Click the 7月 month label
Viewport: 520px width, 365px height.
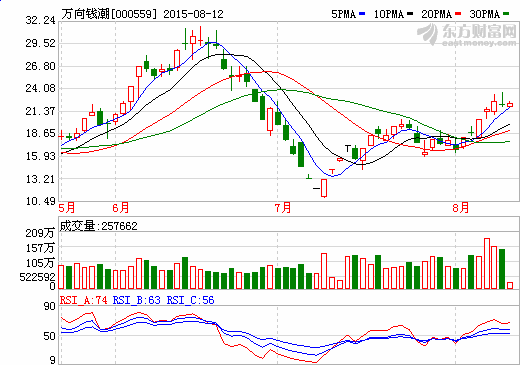pyautogui.click(x=283, y=208)
